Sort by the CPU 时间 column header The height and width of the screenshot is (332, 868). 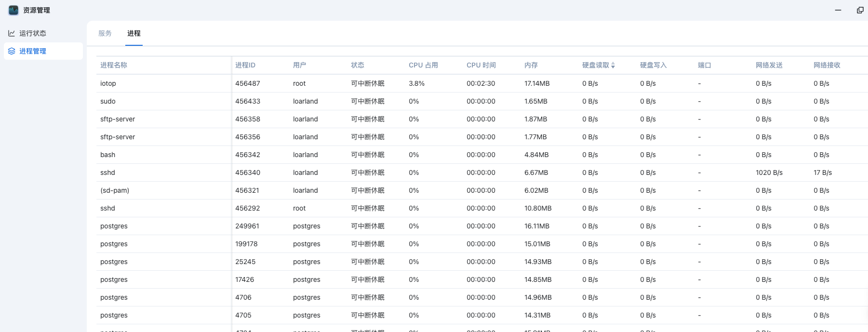coord(481,65)
